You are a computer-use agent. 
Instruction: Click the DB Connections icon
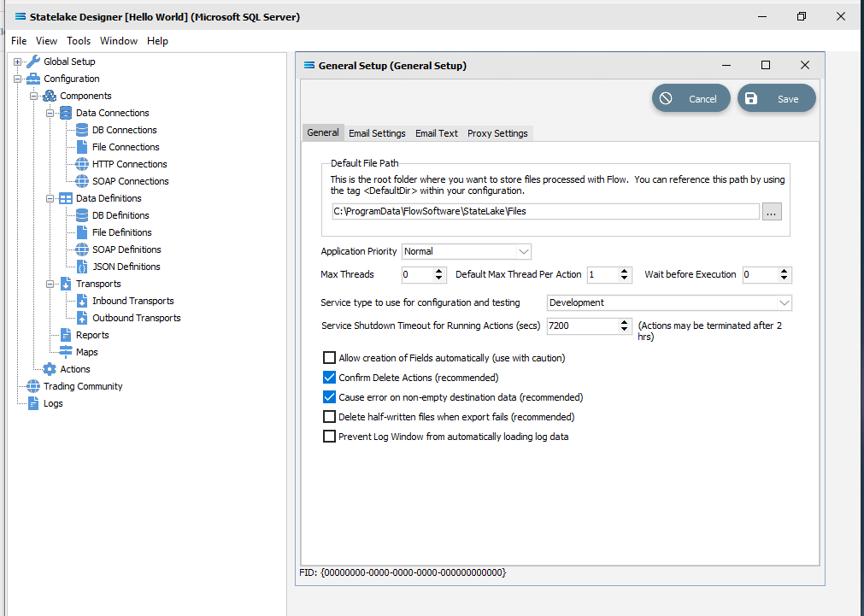[82, 130]
